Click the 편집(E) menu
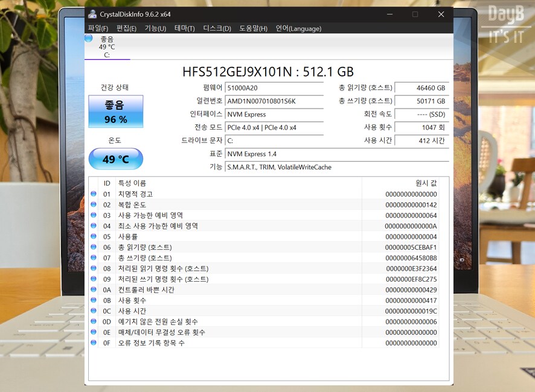The height and width of the screenshot is (392, 535). point(126,28)
